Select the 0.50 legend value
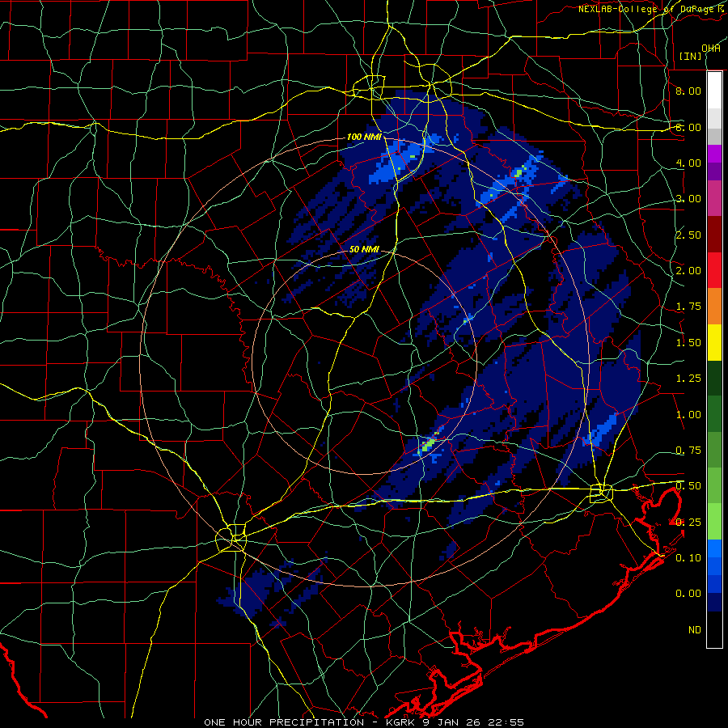 click(x=688, y=486)
